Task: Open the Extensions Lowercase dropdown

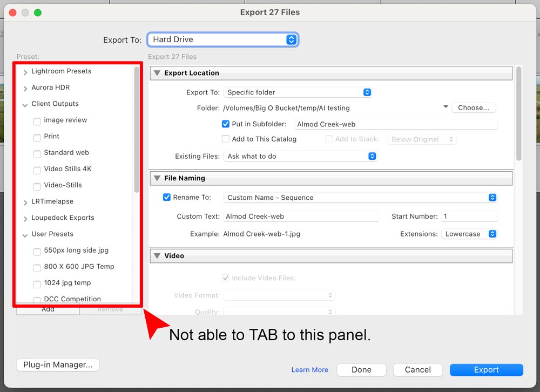Action: 469,234
